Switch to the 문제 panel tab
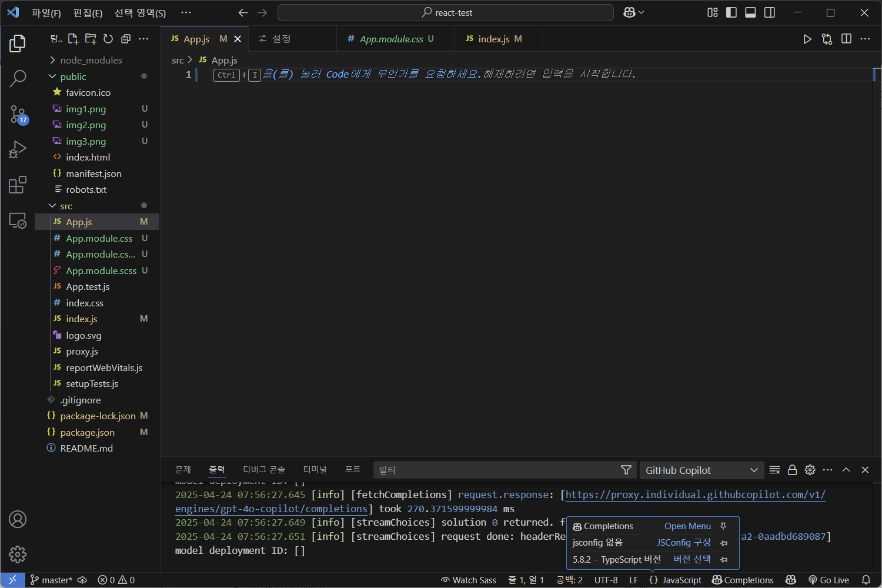Image resolution: width=882 pixels, height=588 pixels. pyautogui.click(x=183, y=469)
